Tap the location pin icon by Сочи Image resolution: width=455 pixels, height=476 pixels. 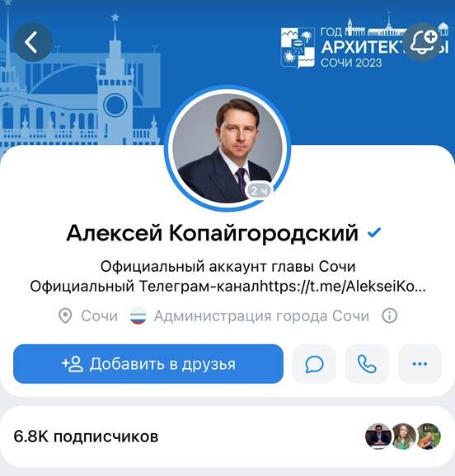(x=65, y=316)
